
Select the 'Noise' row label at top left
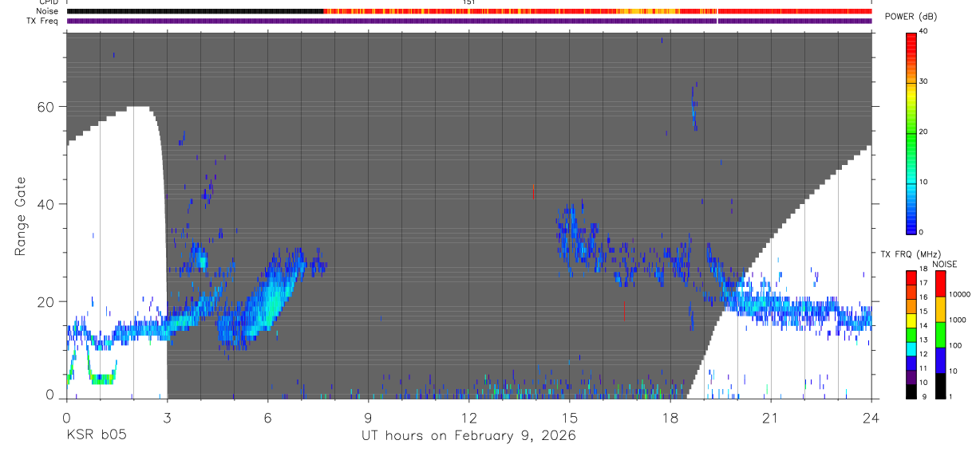click(49, 11)
